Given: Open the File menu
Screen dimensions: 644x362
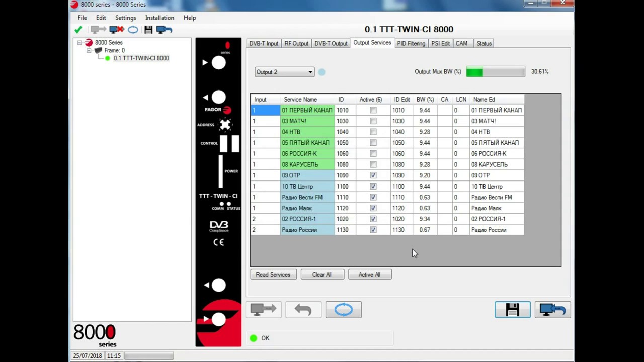Looking at the screenshot, I should (82, 18).
